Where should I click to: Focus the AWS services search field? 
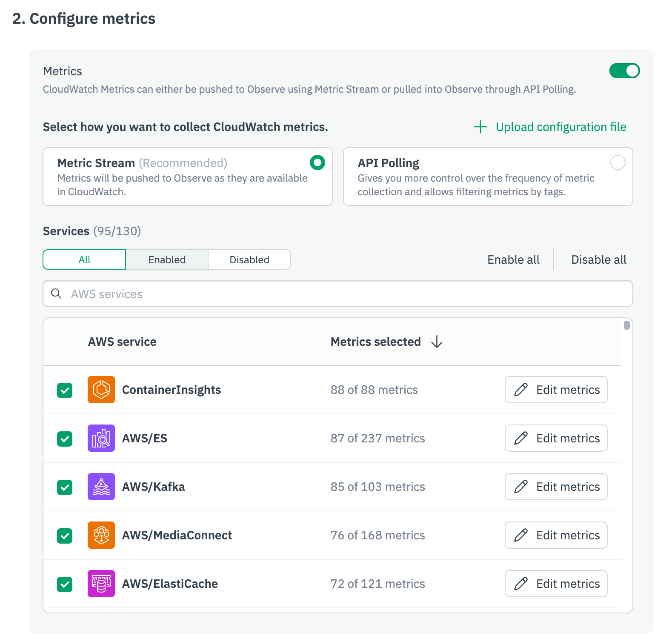click(340, 294)
